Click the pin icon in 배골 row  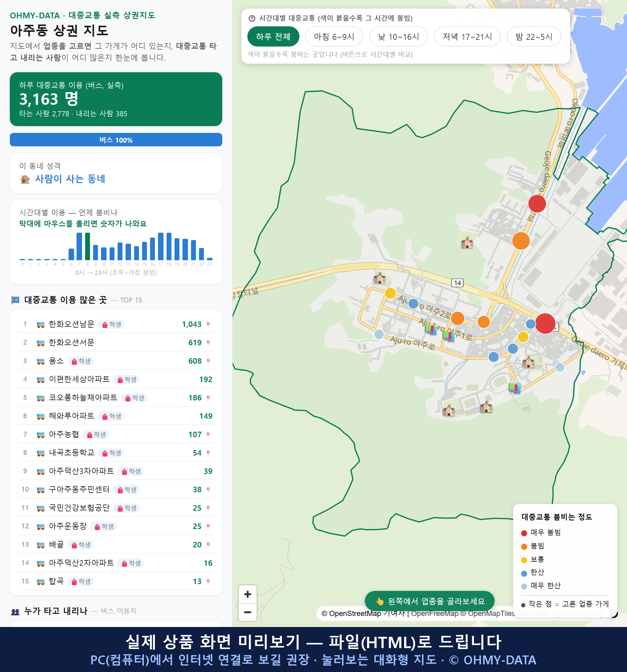[208, 545]
